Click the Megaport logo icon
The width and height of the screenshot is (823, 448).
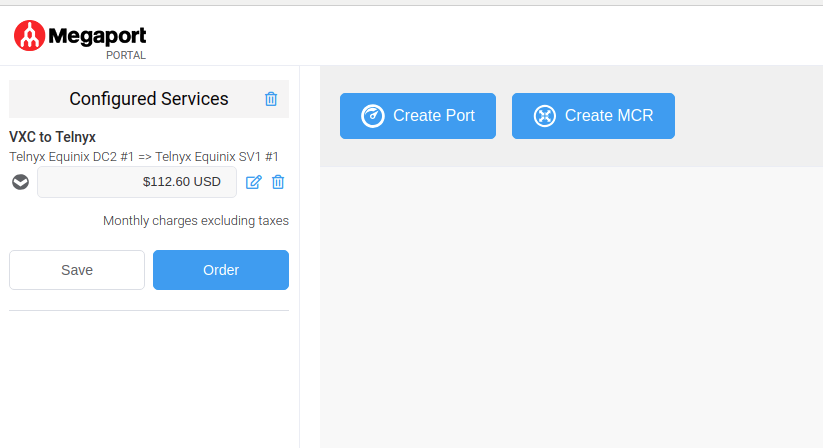29,36
